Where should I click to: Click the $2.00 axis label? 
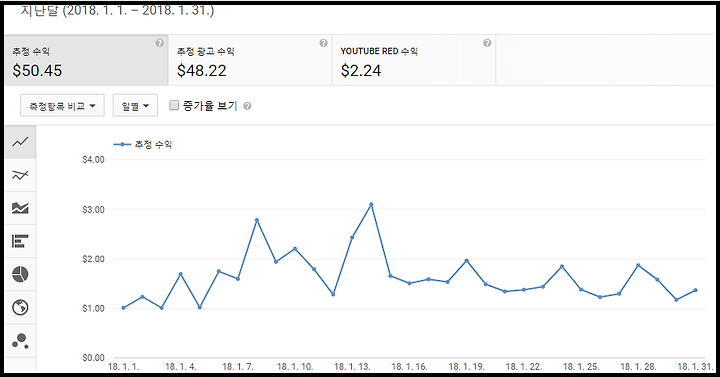pyautogui.click(x=93, y=259)
